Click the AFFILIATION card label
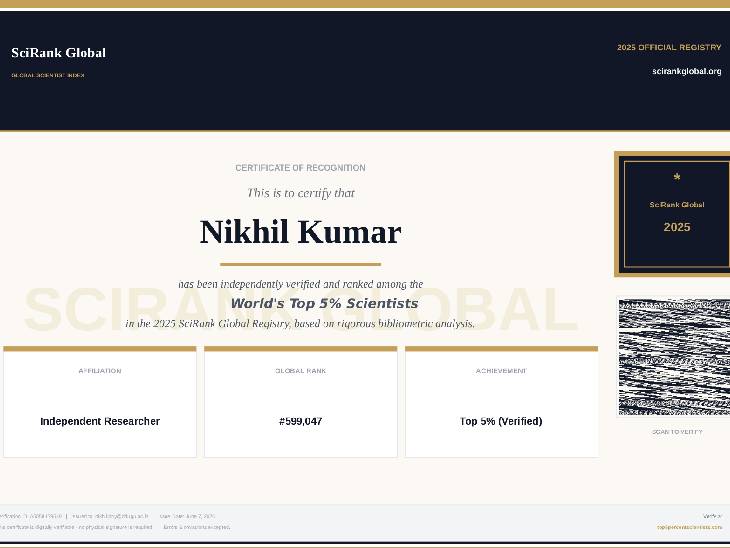This screenshot has width=730, height=548. pyautogui.click(x=100, y=371)
